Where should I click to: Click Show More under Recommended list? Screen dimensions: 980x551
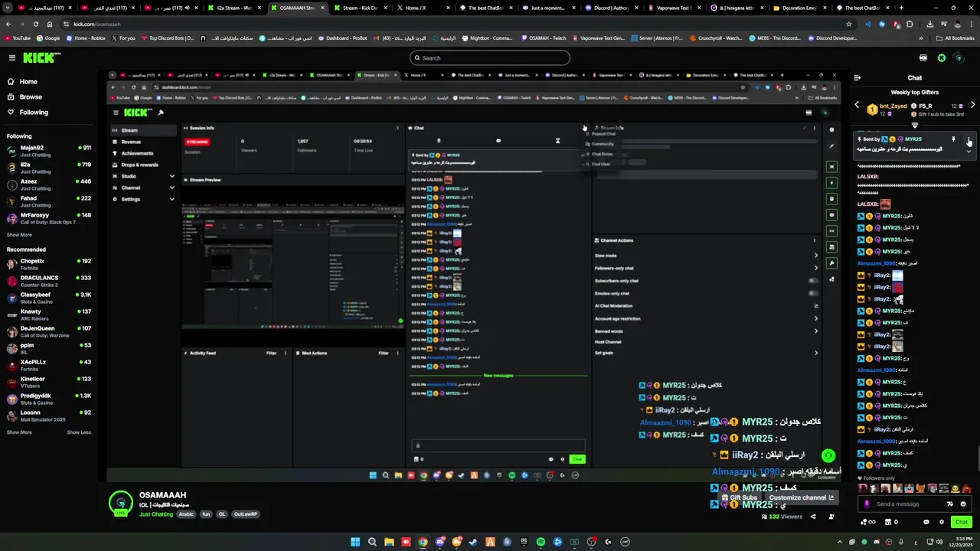[19, 432]
